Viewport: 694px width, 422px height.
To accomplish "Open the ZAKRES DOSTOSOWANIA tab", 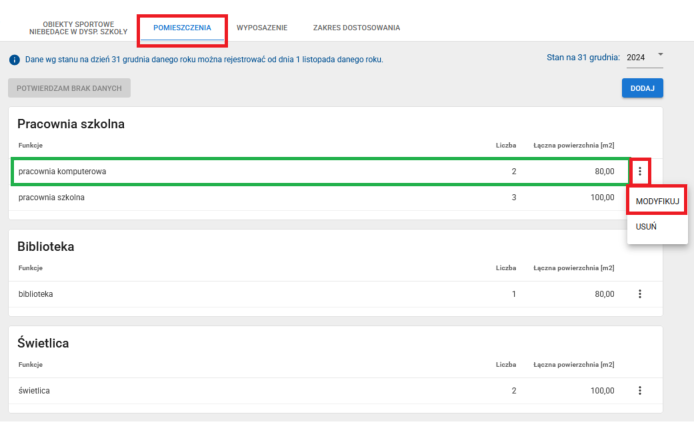I will (x=356, y=28).
